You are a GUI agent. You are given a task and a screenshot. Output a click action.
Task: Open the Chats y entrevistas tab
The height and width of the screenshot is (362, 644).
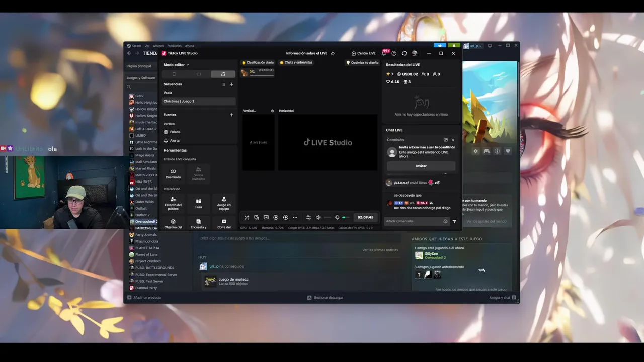296,63
